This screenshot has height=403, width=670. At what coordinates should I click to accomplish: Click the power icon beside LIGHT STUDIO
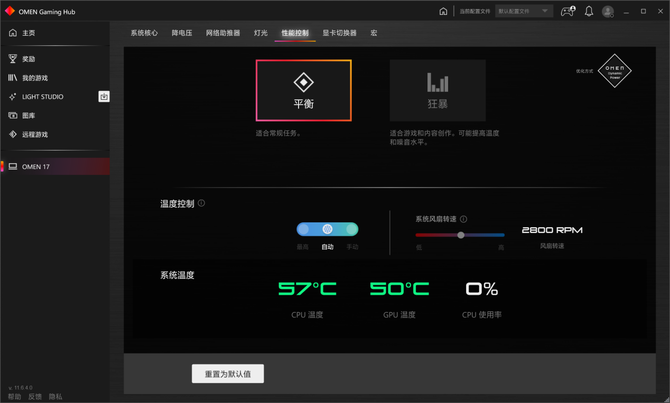click(104, 97)
